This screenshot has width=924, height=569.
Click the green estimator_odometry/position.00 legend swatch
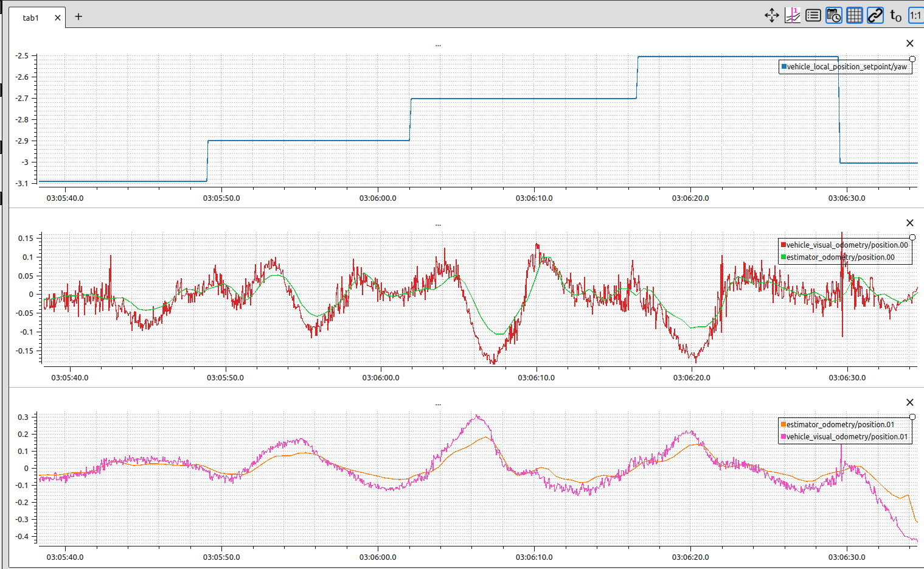pos(783,257)
